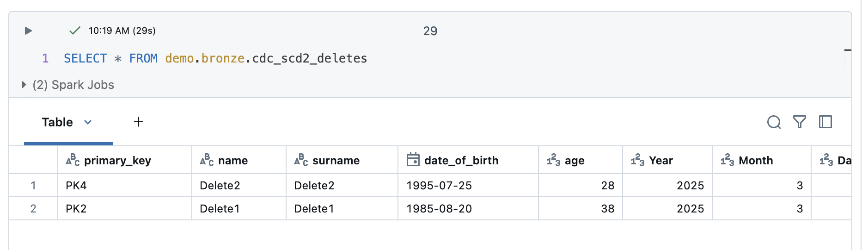Screen dimensions: 868x250
Task: Click the age numeric type icon
Action: click(x=553, y=160)
